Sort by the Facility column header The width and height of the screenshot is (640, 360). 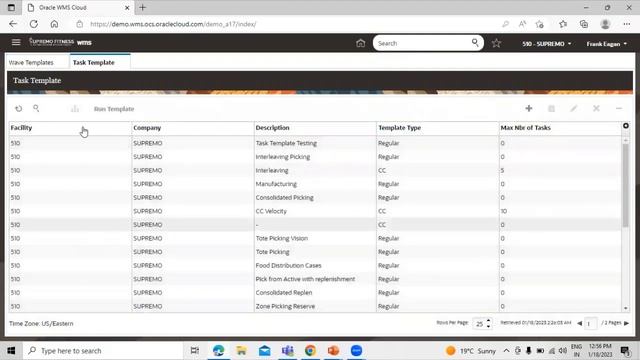(x=21, y=128)
